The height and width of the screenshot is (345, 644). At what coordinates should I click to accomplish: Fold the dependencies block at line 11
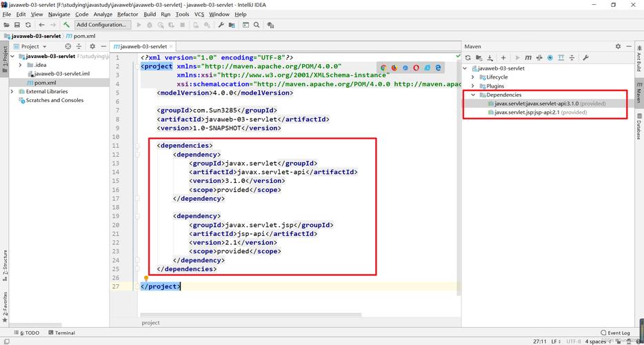pos(138,146)
